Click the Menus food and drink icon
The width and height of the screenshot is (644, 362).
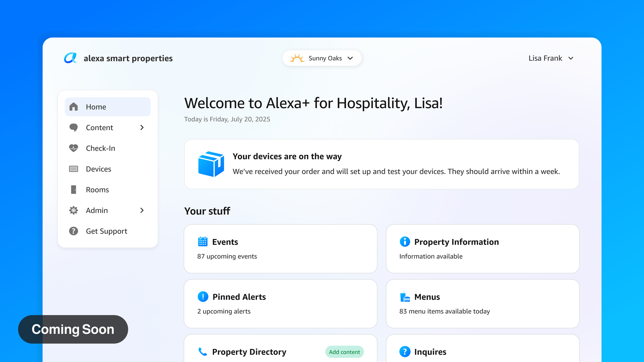(x=405, y=297)
